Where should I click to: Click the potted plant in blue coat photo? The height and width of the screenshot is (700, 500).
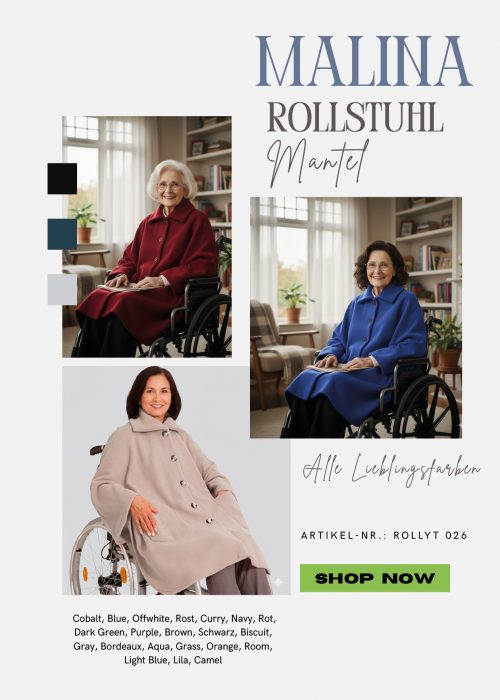293,303
